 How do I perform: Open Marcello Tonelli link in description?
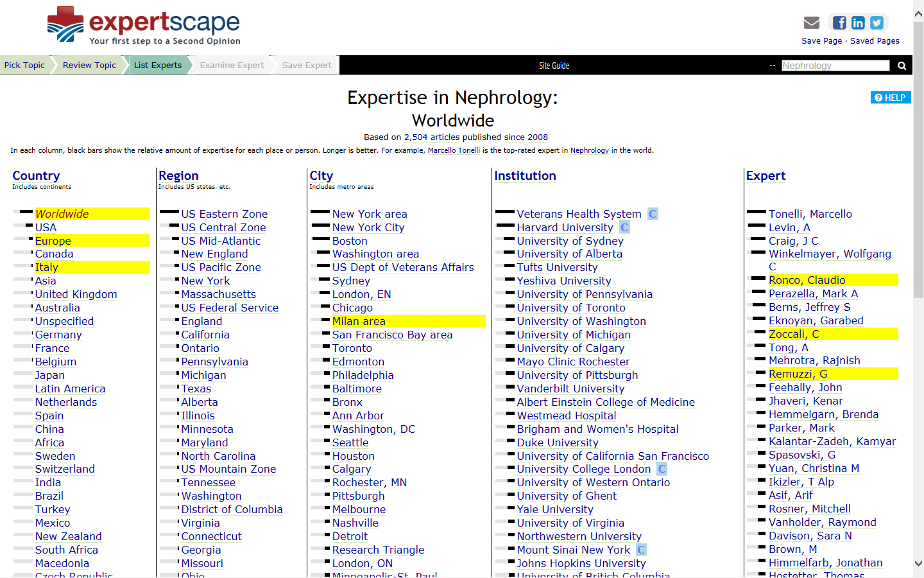[x=454, y=150]
